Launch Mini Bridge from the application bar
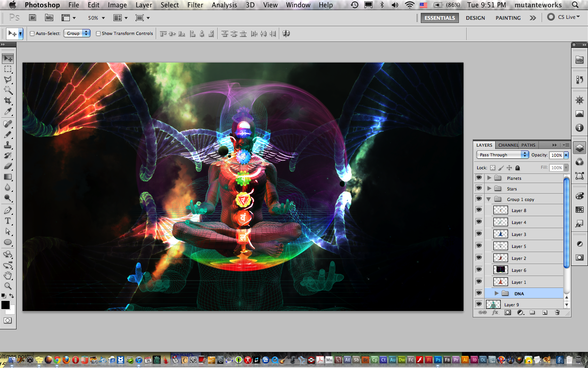The width and height of the screenshot is (588, 368). click(49, 17)
